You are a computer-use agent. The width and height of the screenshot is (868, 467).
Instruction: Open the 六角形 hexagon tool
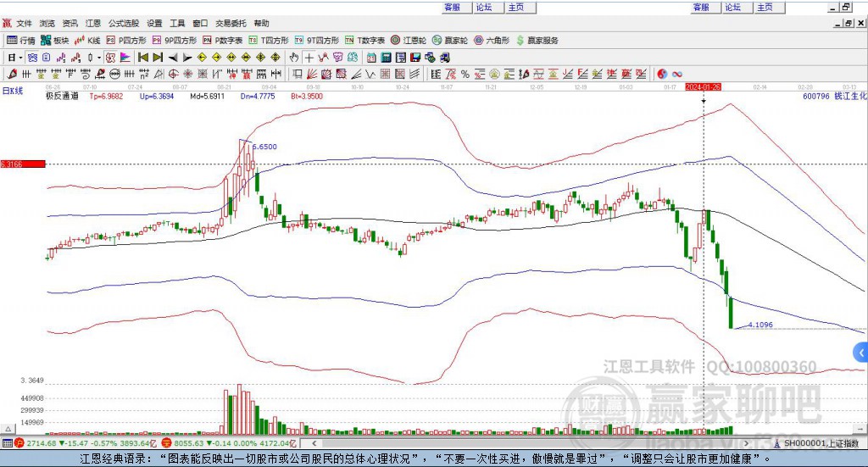[x=492, y=41]
